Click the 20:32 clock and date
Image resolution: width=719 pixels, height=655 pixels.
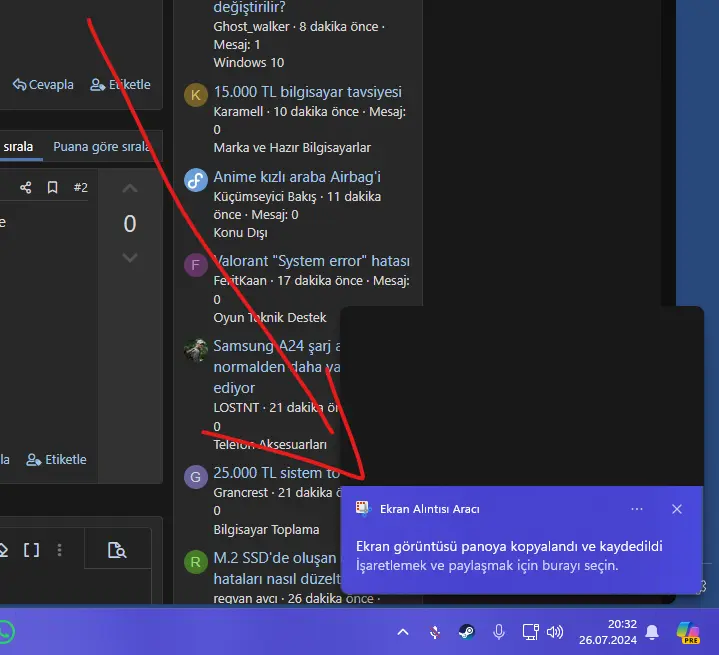pos(608,632)
